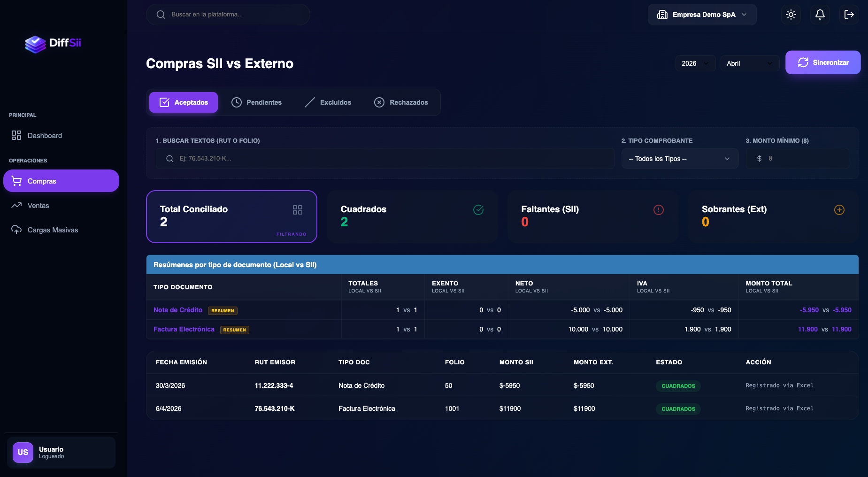Click the RUT or Folio search field
Viewport: 868px width, 477px height.
385,159
